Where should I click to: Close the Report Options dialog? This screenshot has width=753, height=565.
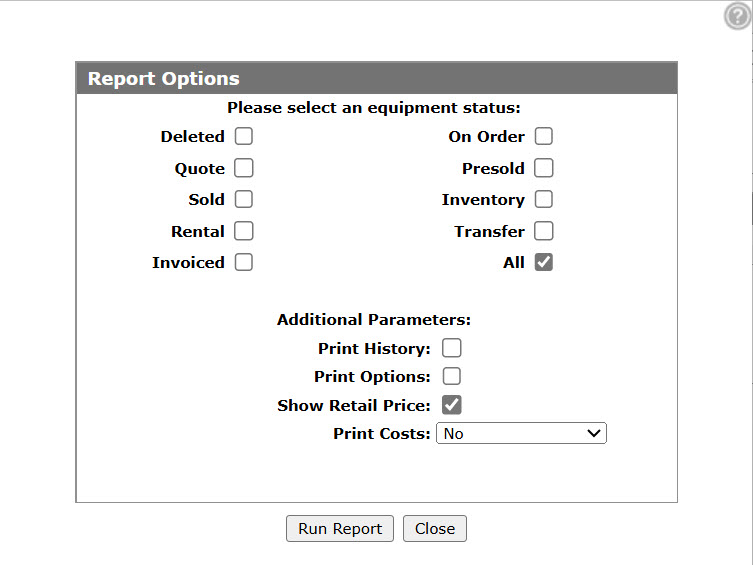pyautogui.click(x=435, y=529)
